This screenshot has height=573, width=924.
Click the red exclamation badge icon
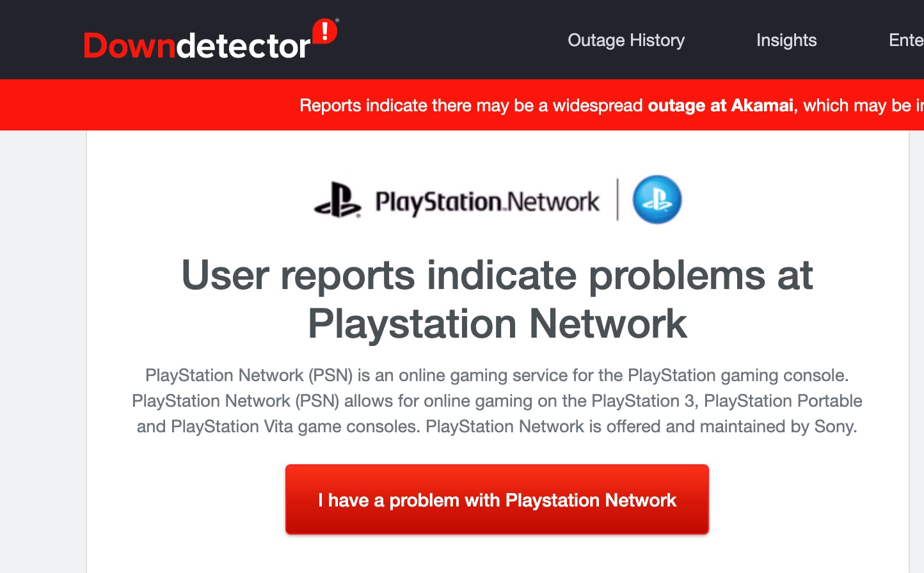pos(325,31)
